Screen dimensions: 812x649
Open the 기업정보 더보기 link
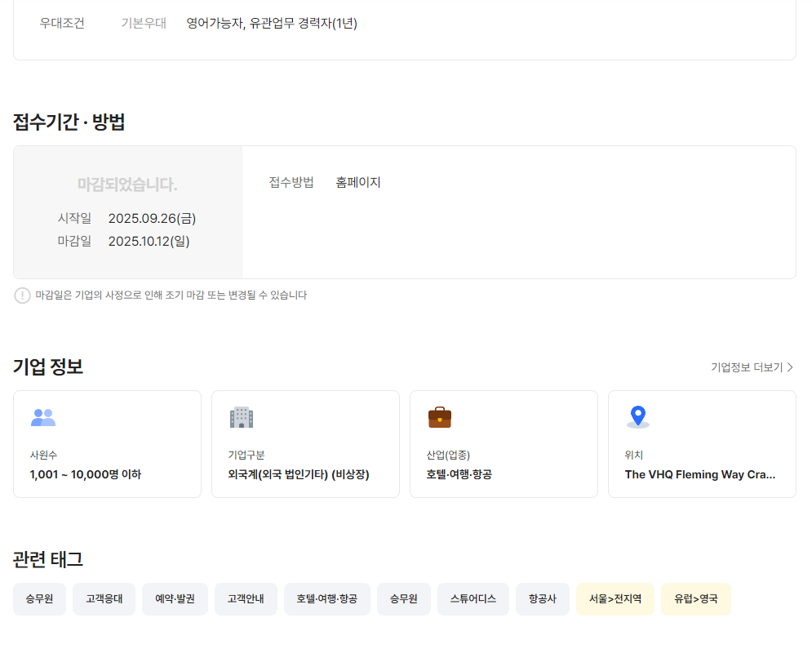752,367
